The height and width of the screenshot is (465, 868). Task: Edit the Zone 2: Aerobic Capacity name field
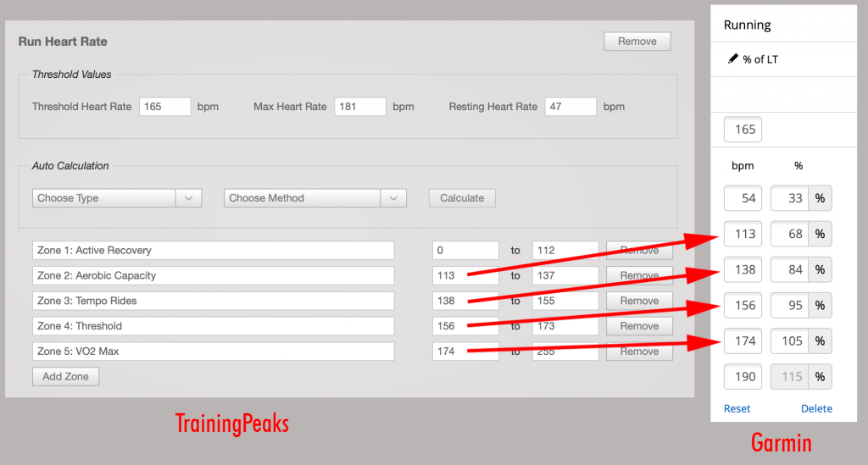pos(213,275)
